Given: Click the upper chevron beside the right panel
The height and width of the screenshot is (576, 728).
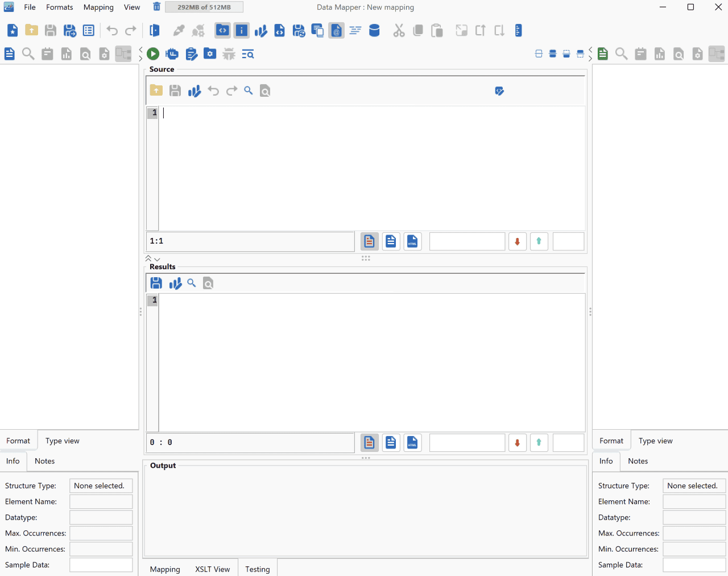Looking at the screenshot, I should pos(590,50).
